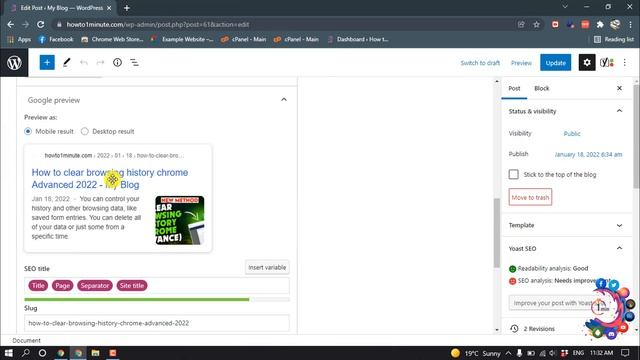Viewport: 640px width, 360px height.
Task: Close the settings sidebar panel
Action: click(x=619, y=88)
